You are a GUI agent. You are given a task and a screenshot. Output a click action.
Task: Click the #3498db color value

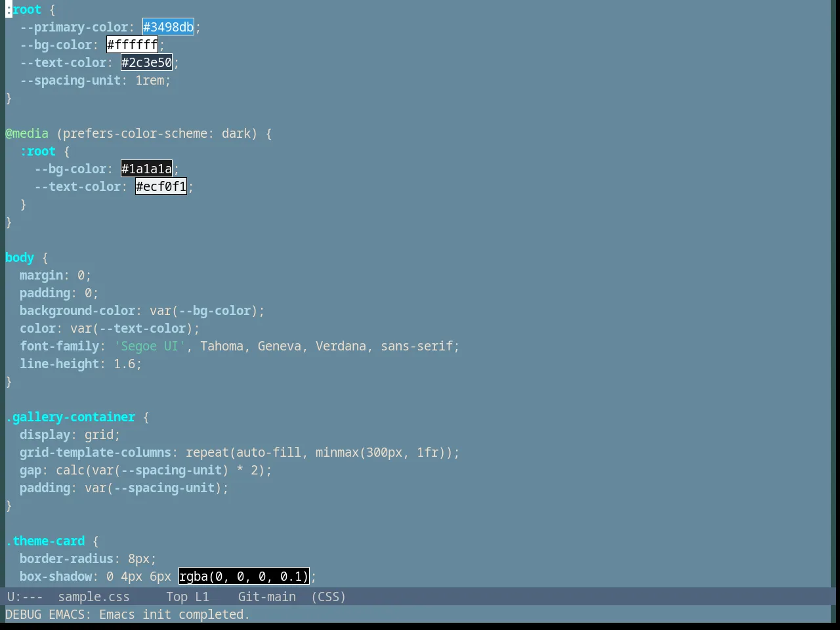click(169, 27)
